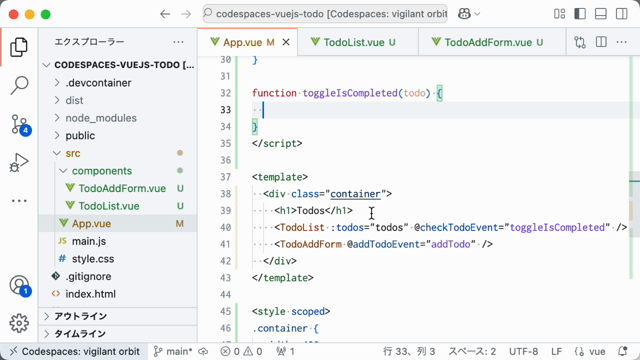The height and width of the screenshot is (360, 640).
Task: Open the Search view in activity bar
Action: click(x=19, y=85)
